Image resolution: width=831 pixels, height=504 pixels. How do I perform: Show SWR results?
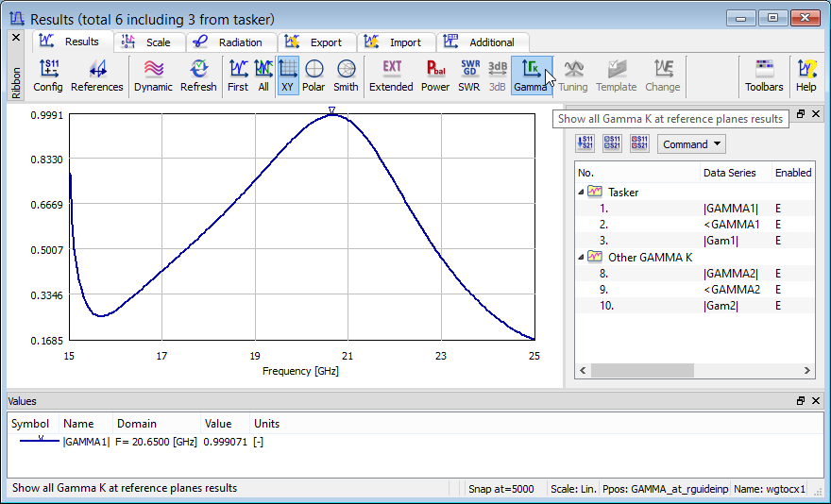coord(469,76)
